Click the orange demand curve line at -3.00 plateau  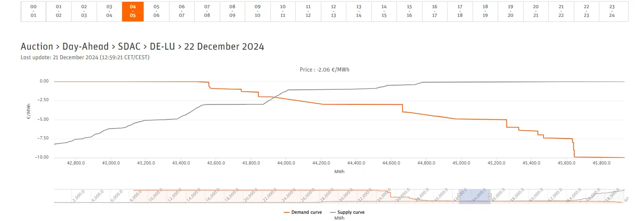click(362, 104)
